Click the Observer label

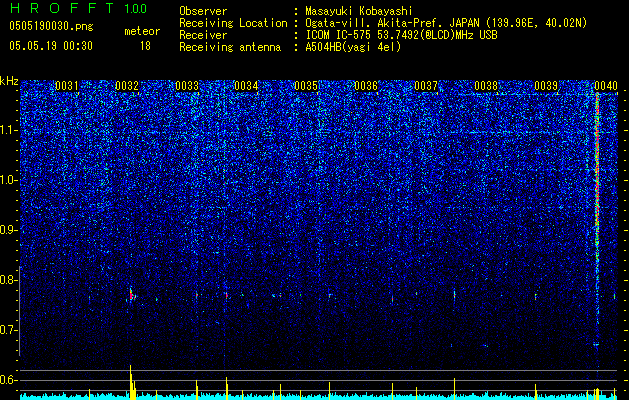pyautogui.click(x=203, y=11)
